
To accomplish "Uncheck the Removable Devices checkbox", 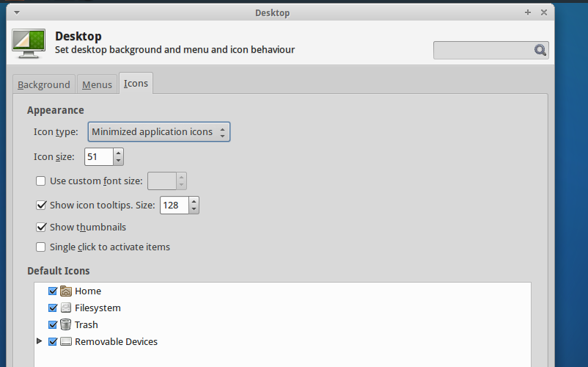I will [53, 341].
